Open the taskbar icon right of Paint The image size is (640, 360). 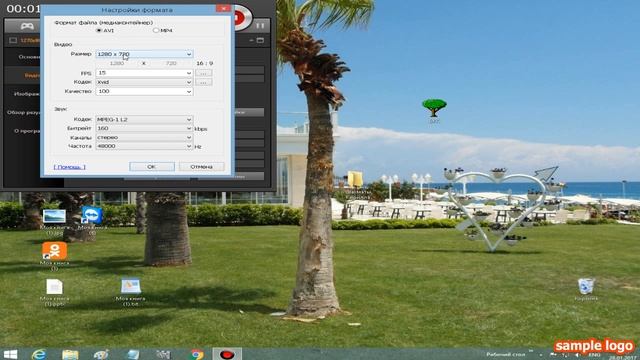(x=133, y=354)
